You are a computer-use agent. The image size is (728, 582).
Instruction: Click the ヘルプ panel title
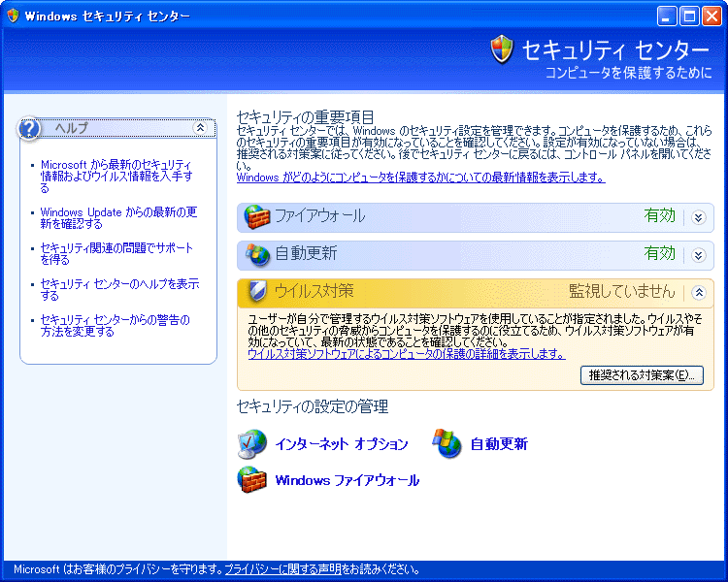coord(72,128)
